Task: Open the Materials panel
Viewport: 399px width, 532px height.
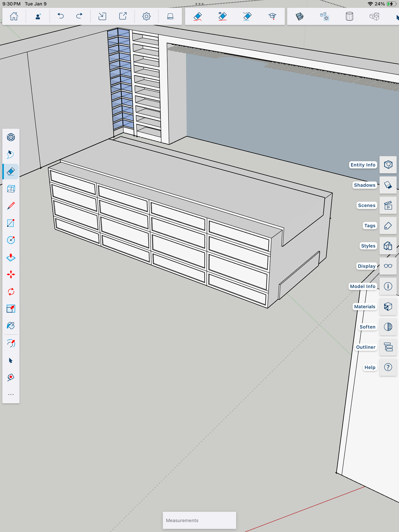Action: [388, 307]
